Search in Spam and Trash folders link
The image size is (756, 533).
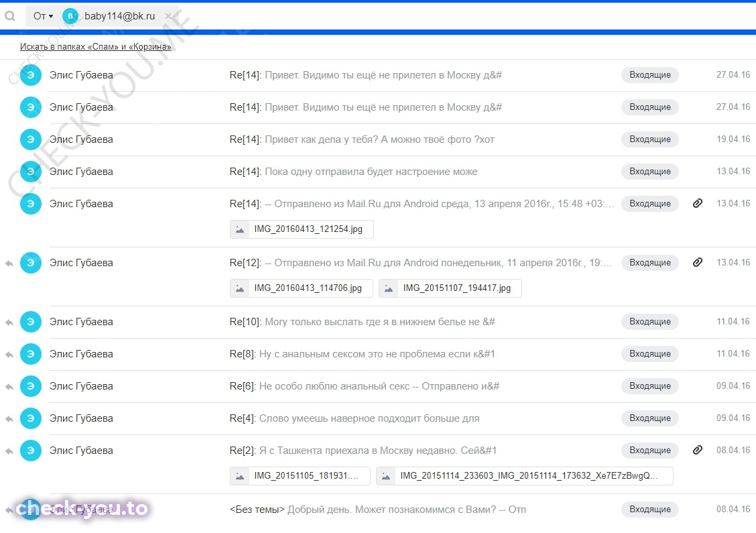95,47
